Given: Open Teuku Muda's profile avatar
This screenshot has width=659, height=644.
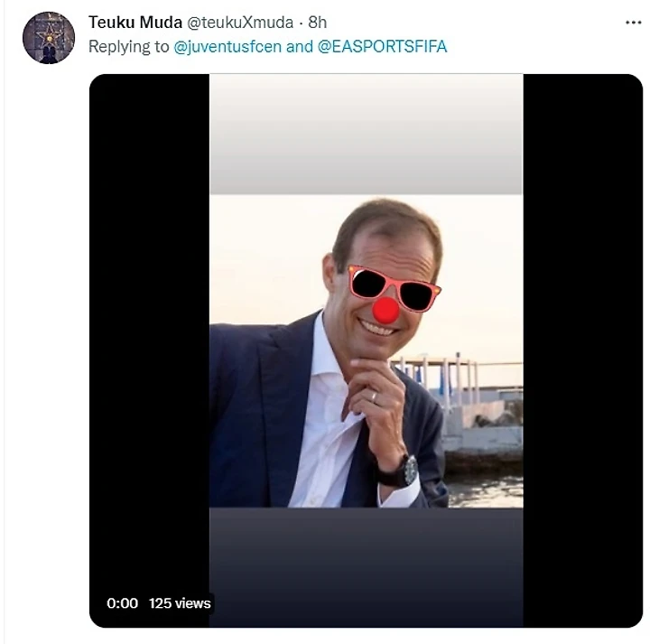Looking at the screenshot, I should pos(49,37).
